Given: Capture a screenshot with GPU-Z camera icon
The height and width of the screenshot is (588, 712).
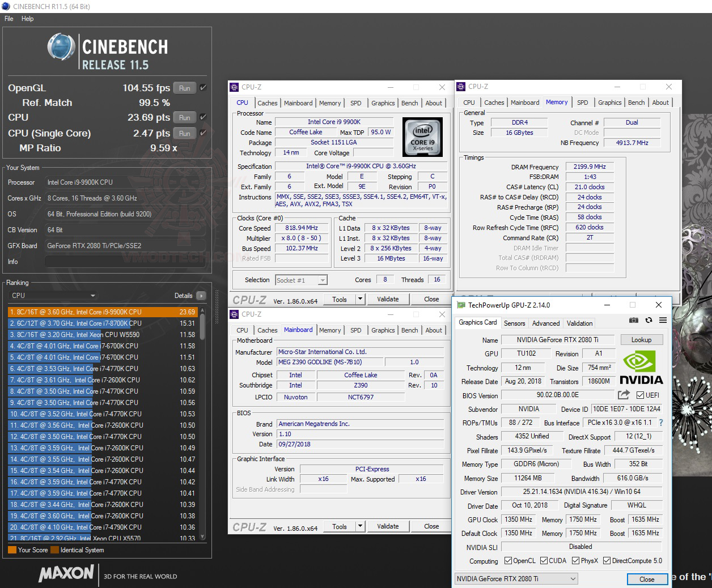Looking at the screenshot, I should (x=634, y=320).
